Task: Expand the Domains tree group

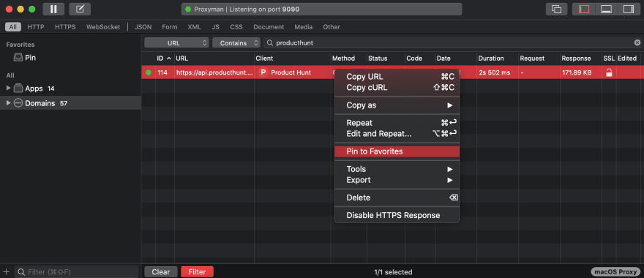Action: (x=9, y=103)
